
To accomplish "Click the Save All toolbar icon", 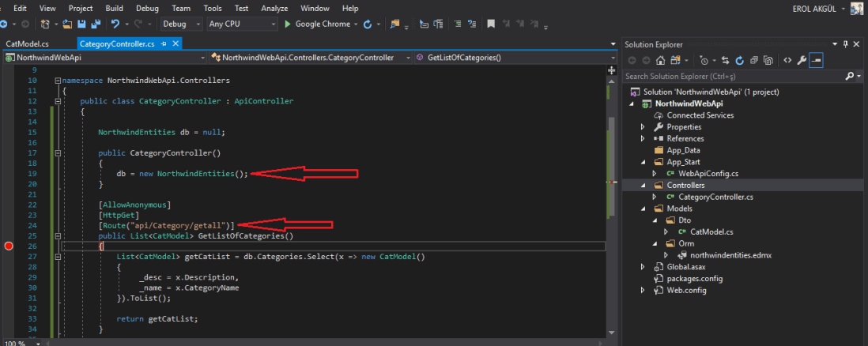I will point(95,24).
